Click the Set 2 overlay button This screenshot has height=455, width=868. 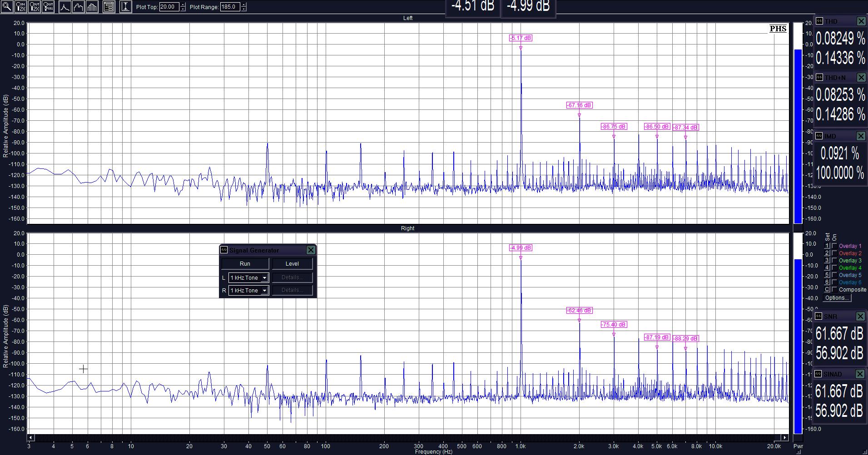(827, 253)
